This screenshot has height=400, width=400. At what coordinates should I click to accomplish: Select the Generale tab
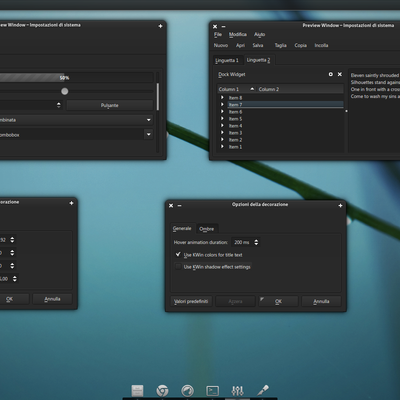click(182, 228)
